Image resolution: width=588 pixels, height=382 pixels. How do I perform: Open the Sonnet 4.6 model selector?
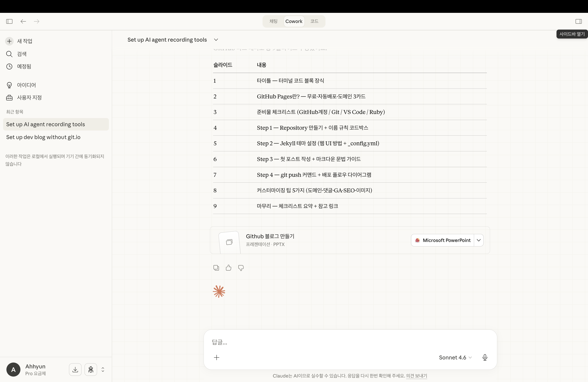(x=455, y=357)
